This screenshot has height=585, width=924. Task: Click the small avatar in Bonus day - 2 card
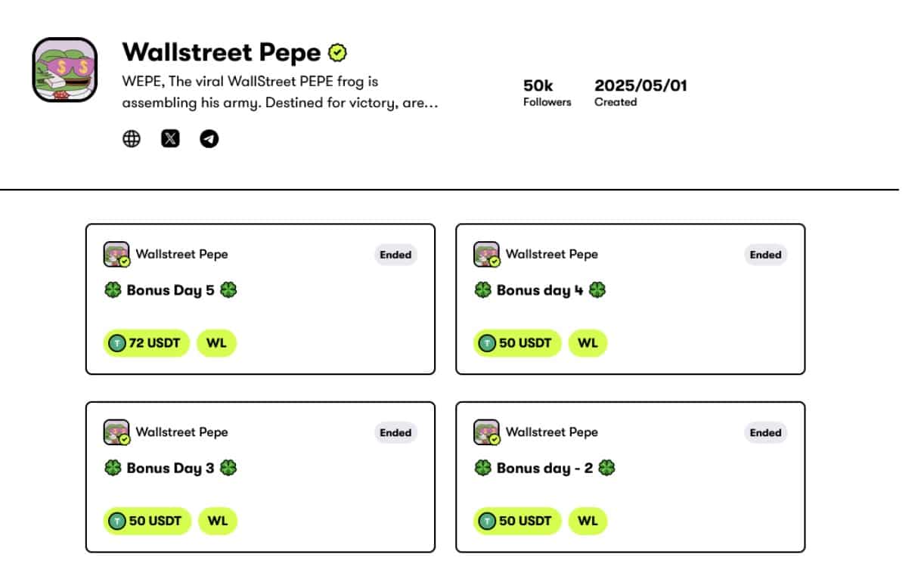[x=486, y=432]
